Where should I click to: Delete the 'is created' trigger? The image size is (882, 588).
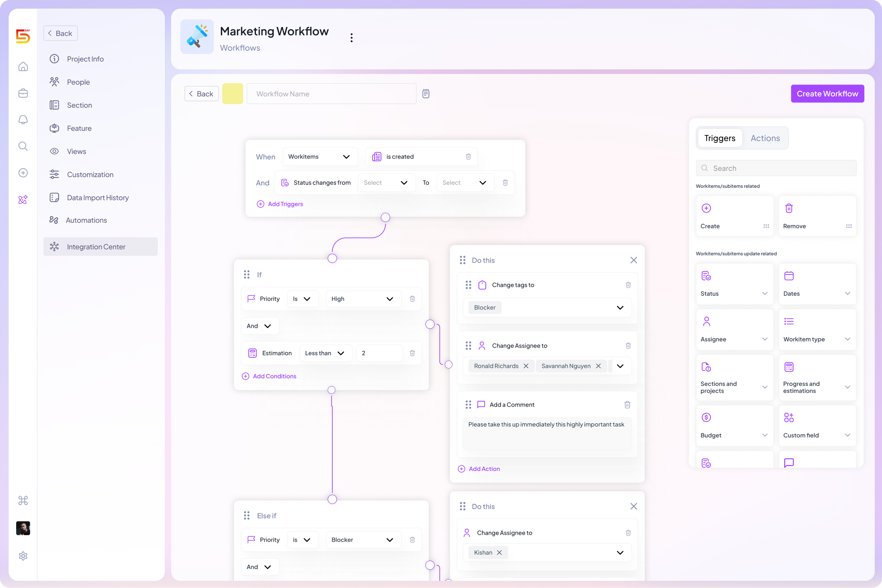468,157
